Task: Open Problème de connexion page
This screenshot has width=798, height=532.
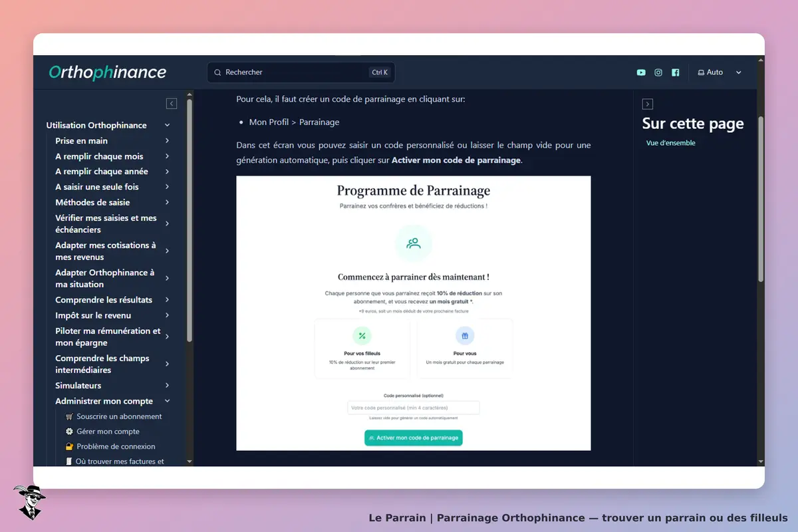Action: pos(116,446)
